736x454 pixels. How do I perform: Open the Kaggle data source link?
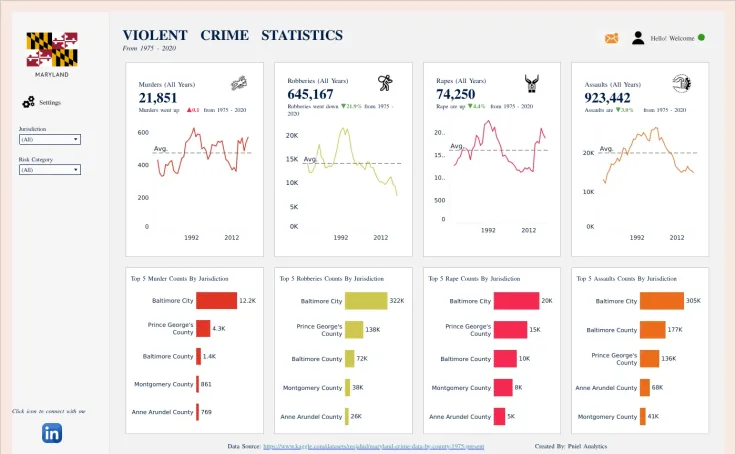[374, 446]
